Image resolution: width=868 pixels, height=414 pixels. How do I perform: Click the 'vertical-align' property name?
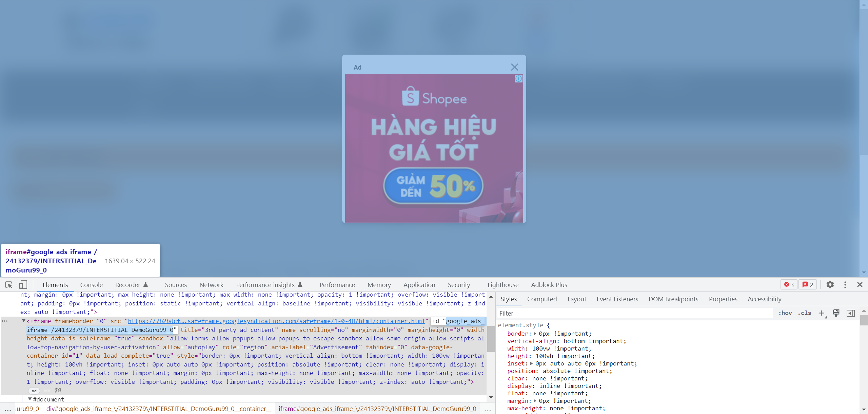coord(532,341)
